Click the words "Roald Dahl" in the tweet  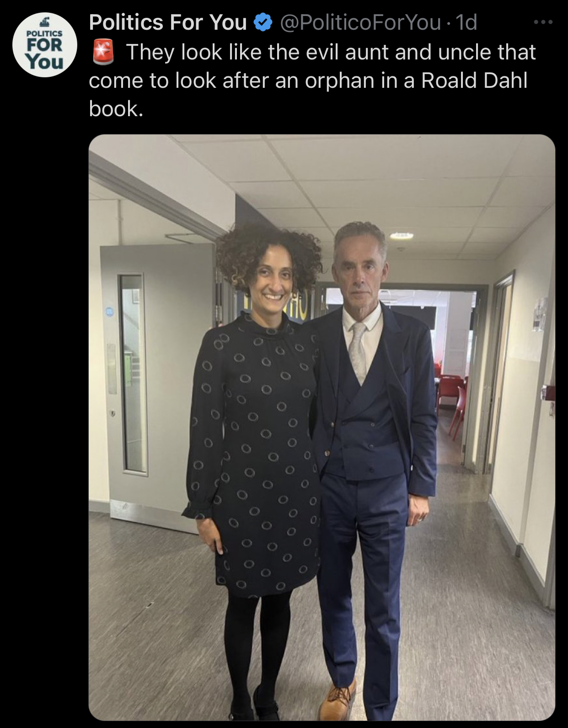pyautogui.click(x=474, y=80)
